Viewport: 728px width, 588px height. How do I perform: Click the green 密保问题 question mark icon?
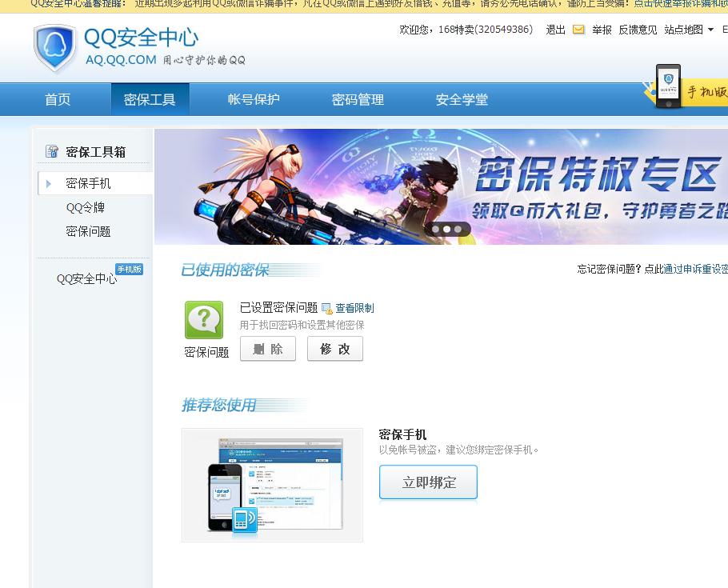coord(204,319)
